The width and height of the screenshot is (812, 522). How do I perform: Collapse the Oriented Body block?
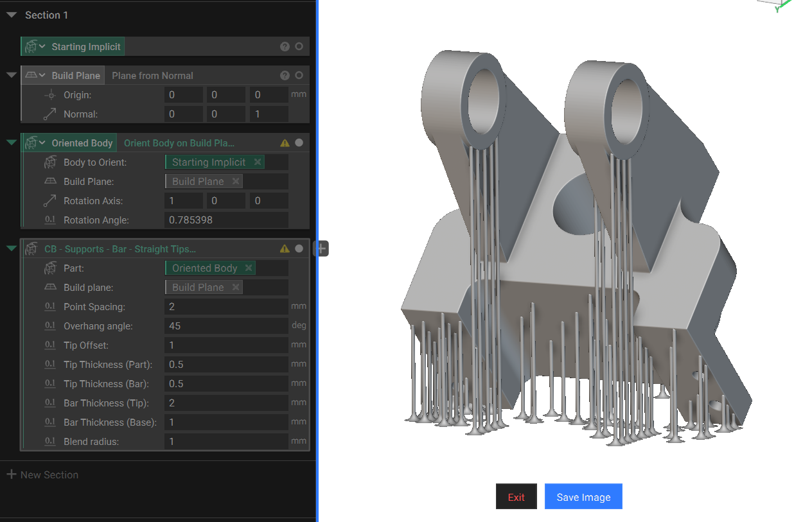click(11, 143)
